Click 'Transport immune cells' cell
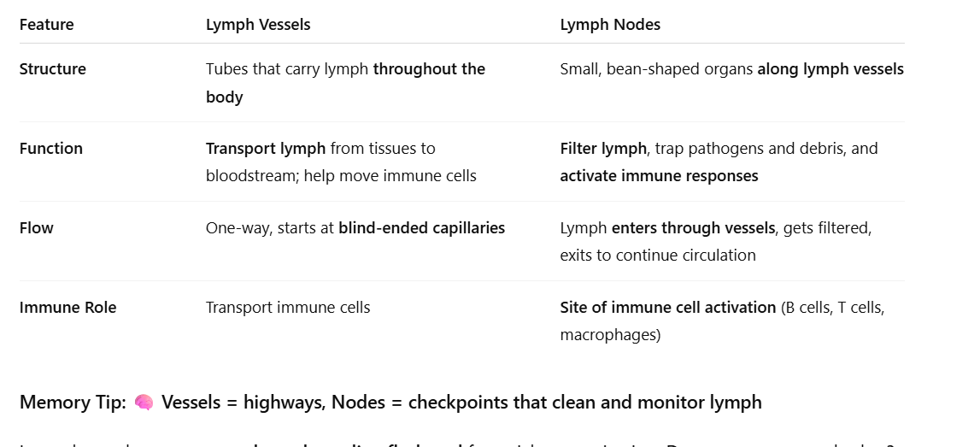 288,308
